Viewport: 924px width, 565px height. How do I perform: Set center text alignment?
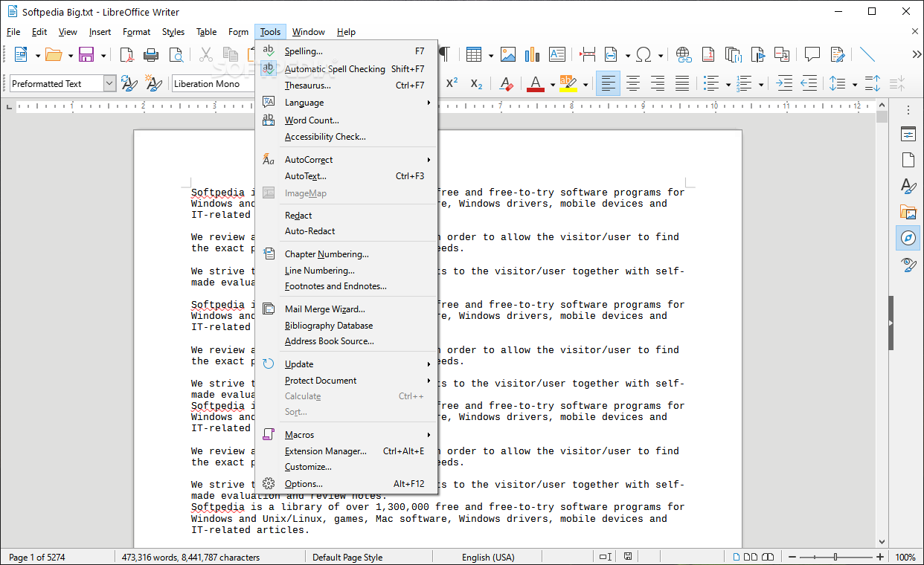[632, 83]
